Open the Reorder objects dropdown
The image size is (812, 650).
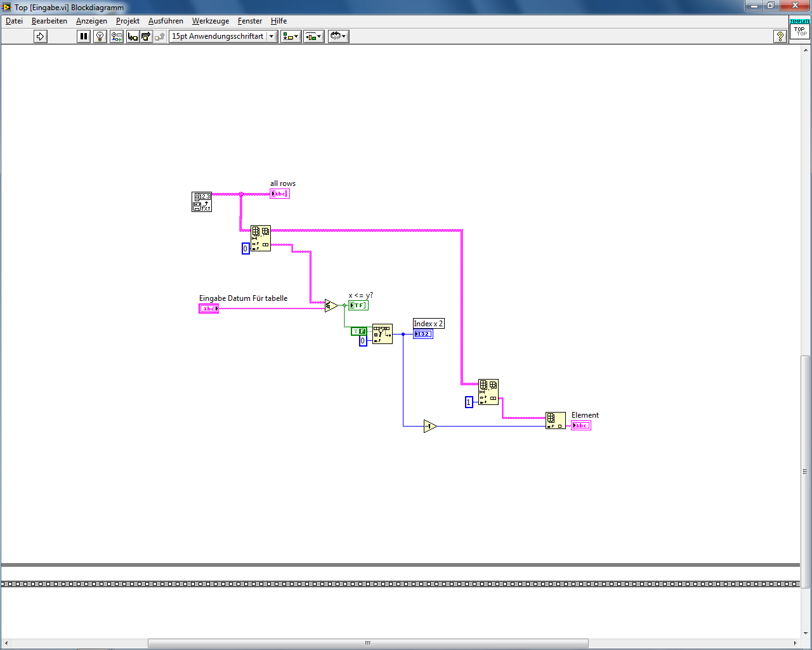[338, 36]
